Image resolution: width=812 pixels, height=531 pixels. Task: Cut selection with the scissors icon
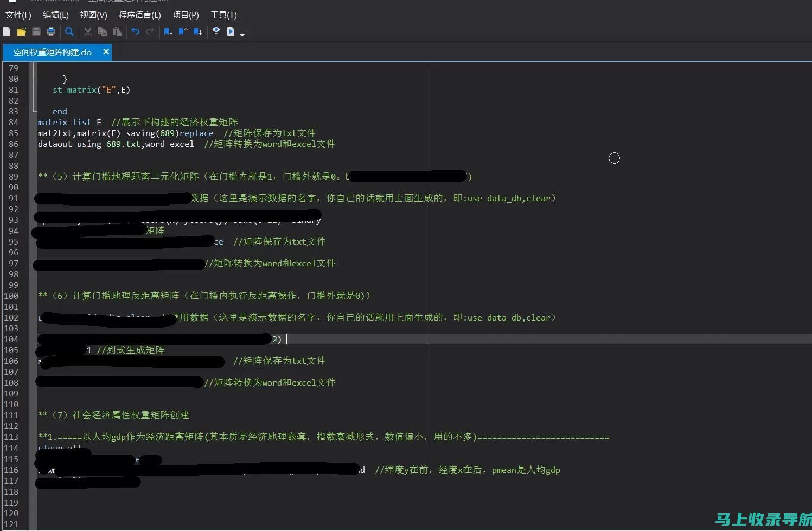tap(87, 31)
